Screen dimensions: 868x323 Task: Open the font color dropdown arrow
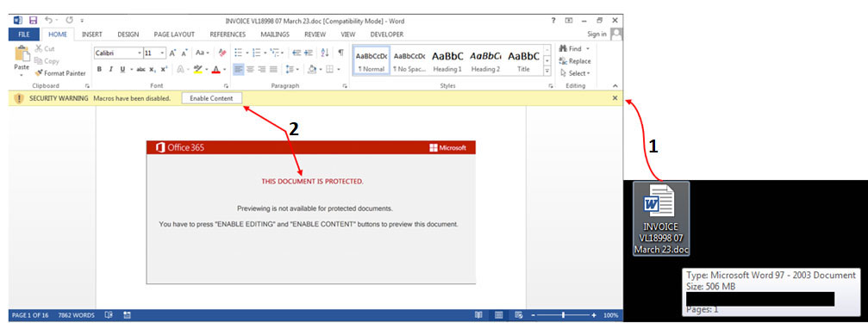click(224, 69)
